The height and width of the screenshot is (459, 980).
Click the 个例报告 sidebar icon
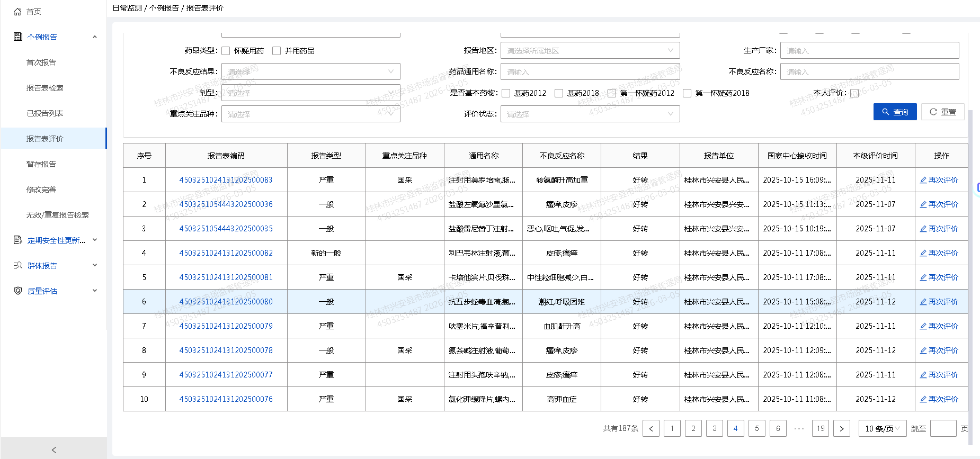click(x=18, y=37)
